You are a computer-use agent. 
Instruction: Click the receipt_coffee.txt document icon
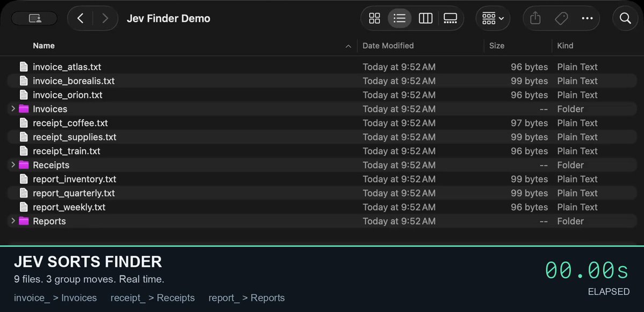click(24, 123)
